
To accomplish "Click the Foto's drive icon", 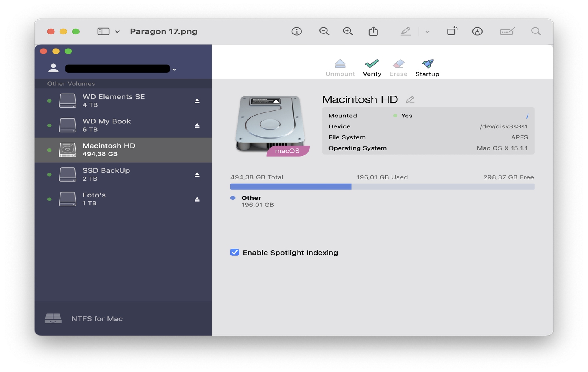I will tap(67, 199).
